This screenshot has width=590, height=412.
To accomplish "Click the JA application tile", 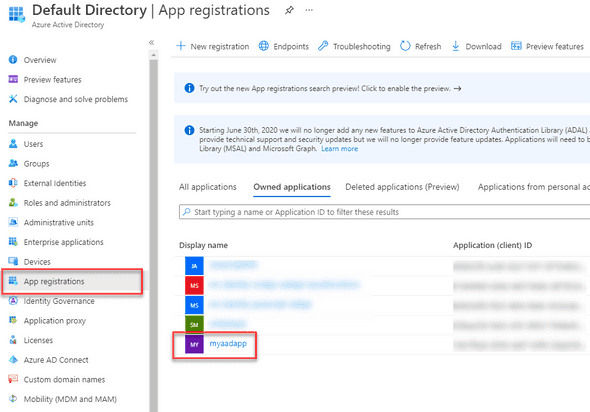I will coord(194,266).
